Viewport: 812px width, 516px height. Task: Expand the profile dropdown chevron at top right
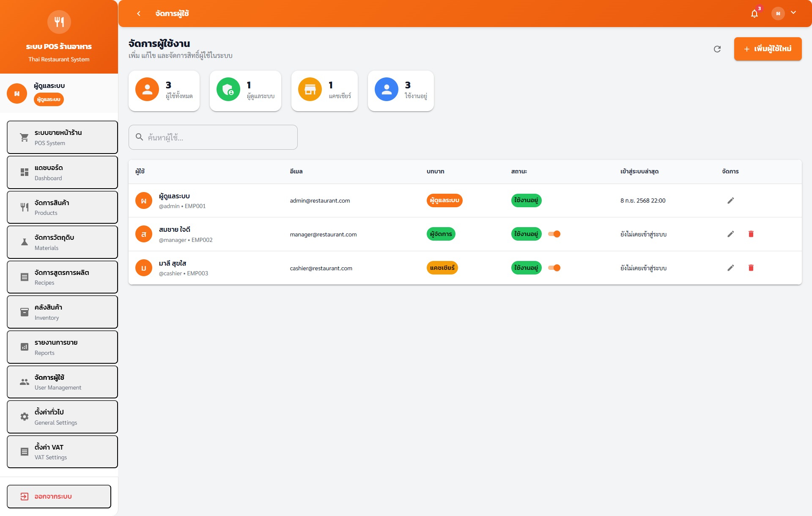coord(793,13)
